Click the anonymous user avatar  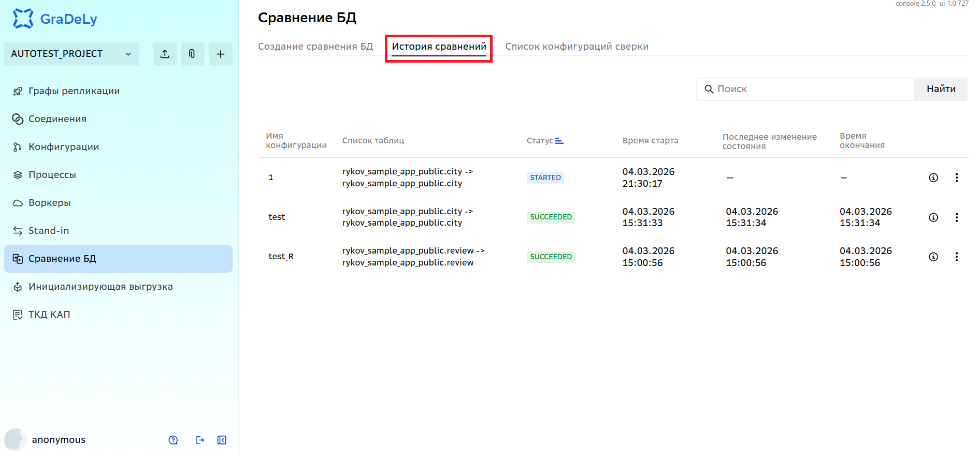click(x=16, y=440)
